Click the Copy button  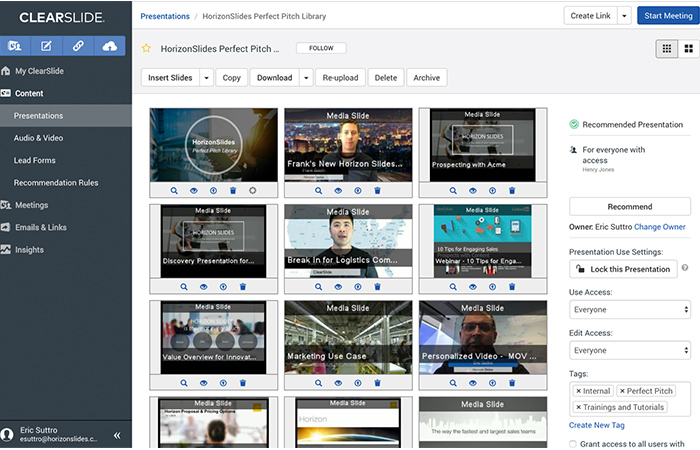tap(231, 78)
